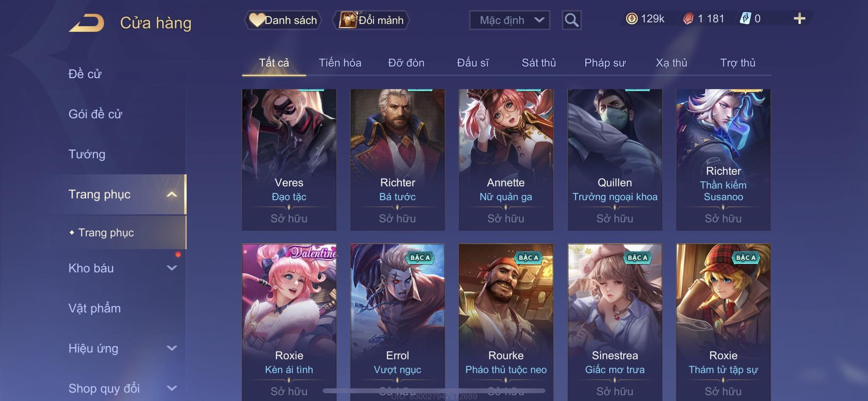Image resolution: width=868 pixels, height=401 pixels.
Task: Click the blue voucher currency icon
Action: (x=746, y=19)
